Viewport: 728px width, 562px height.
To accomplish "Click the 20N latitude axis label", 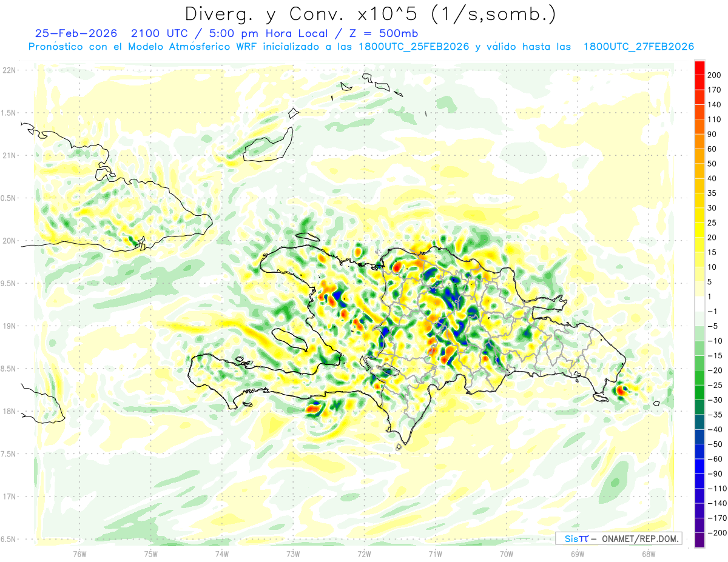I will (x=9, y=241).
